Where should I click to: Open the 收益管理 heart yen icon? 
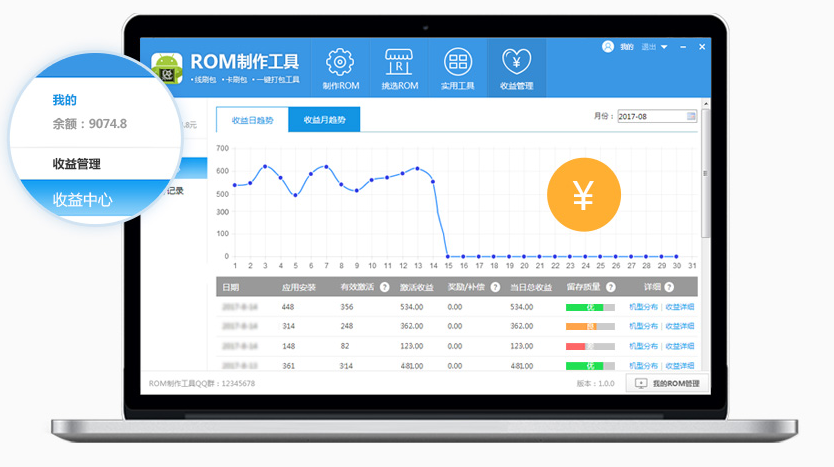(517, 63)
